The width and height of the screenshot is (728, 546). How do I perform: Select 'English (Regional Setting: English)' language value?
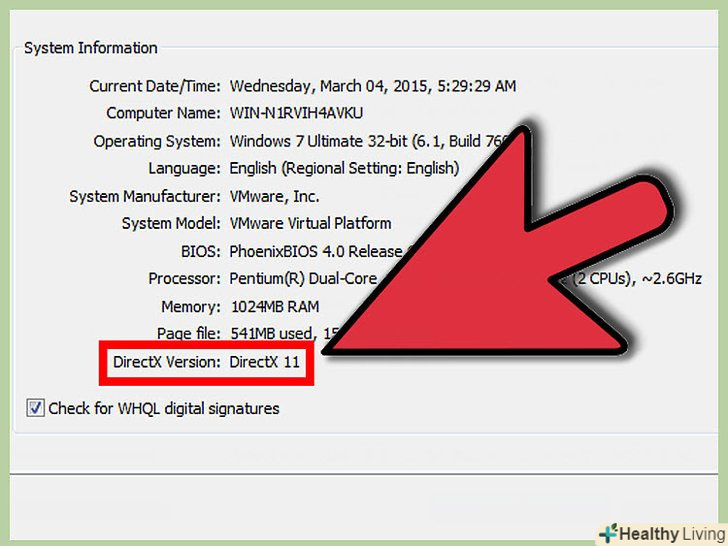(344, 168)
